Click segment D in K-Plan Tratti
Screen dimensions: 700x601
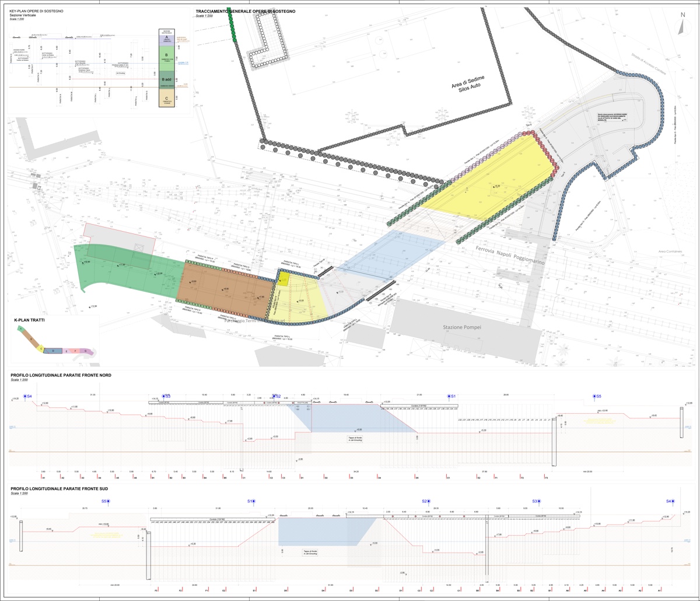pyautogui.click(x=53, y=350)
